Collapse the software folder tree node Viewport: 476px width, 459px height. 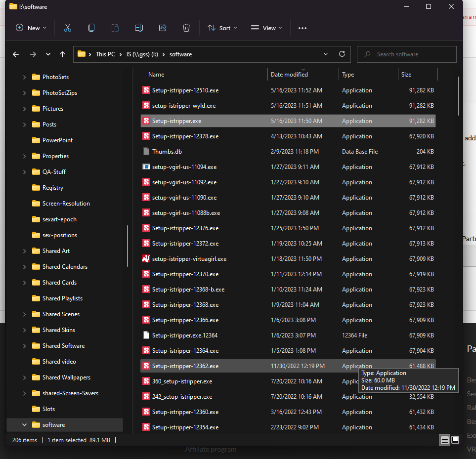pyautogui.click(x=25, y=425)
